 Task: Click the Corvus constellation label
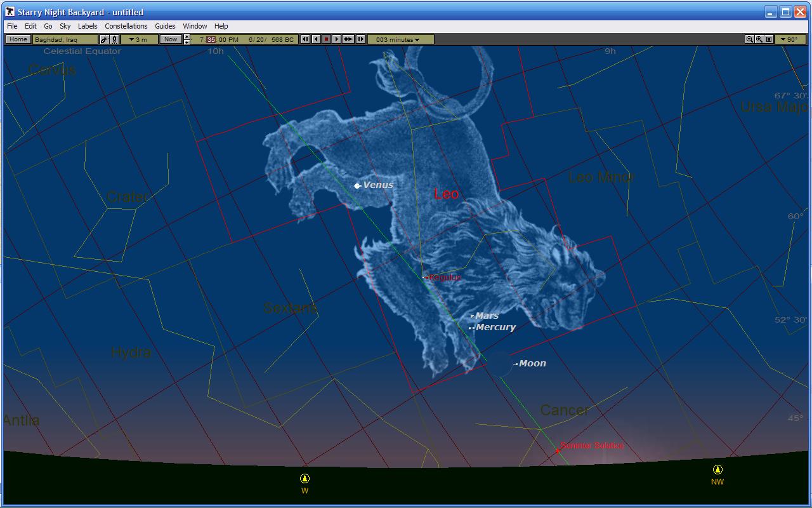pos(52,70)
